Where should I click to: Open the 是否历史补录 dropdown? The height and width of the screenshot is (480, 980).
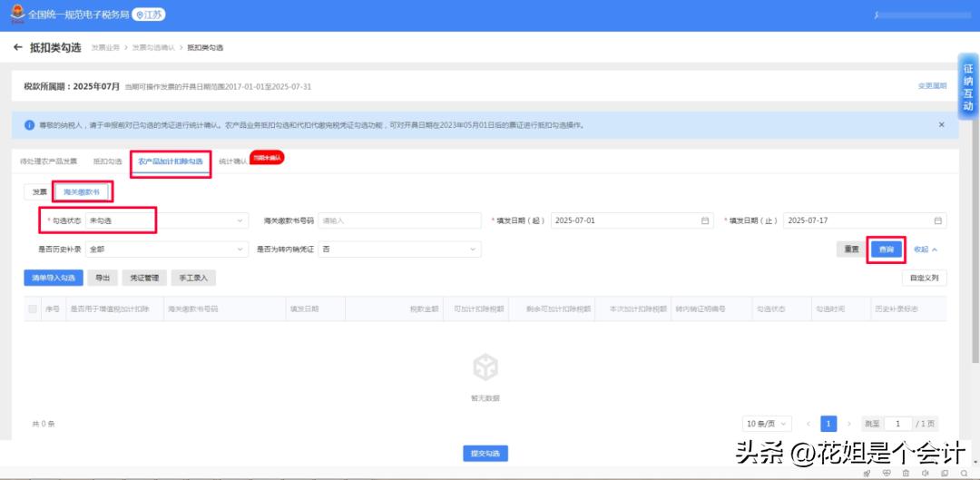pyautogui.click(x=167, y=249)
